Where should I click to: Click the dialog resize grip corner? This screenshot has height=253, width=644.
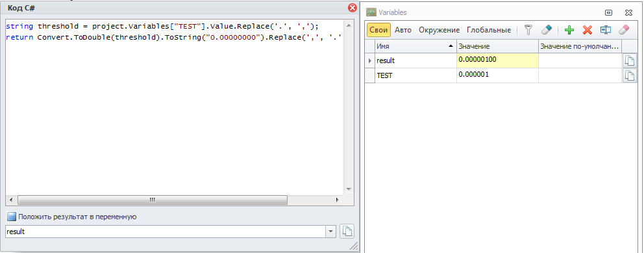click(x=354, y=246)
